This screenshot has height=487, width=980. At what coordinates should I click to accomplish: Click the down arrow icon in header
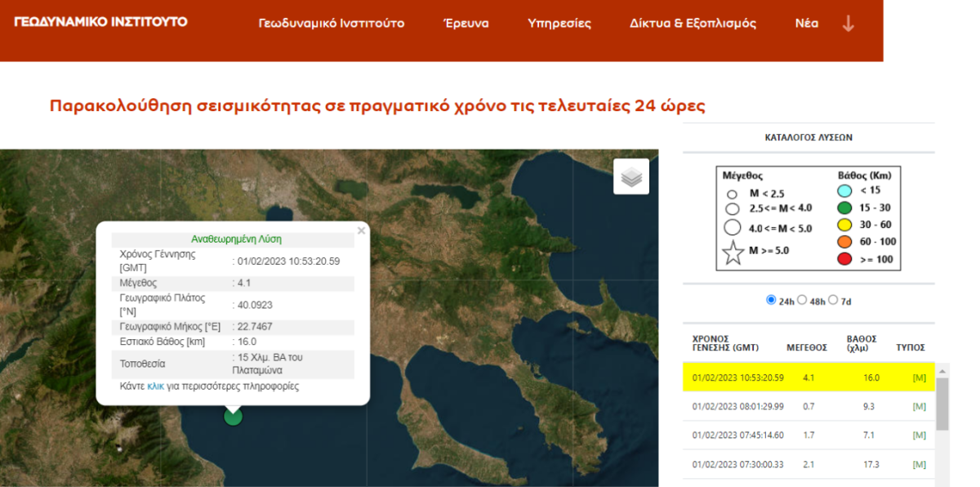coord(849,23)
